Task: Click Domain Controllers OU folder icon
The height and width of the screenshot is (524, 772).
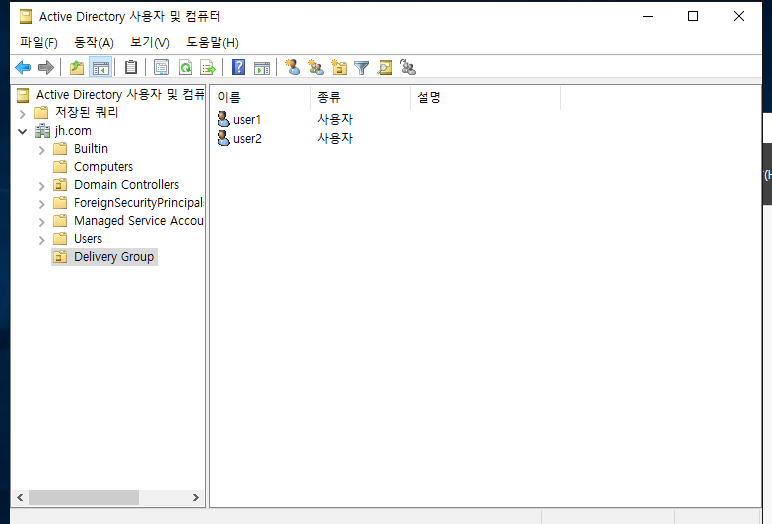Action: (60, 185)
